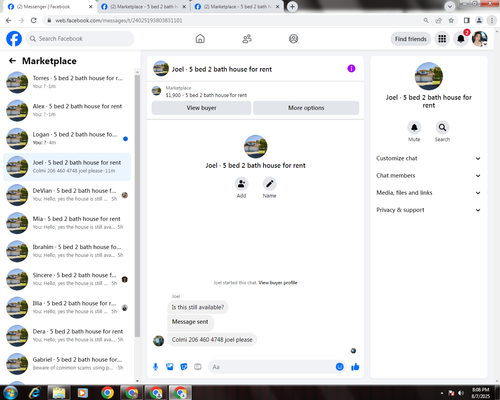Open DeVian conversation in Marketplace list

[x=67, y=195]
